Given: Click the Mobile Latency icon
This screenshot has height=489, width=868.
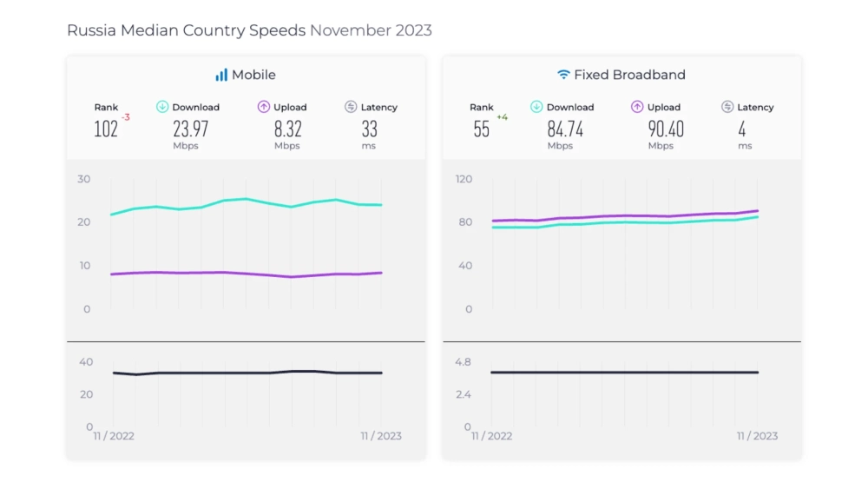Looking at the screenshot, I should pos(351,107).
